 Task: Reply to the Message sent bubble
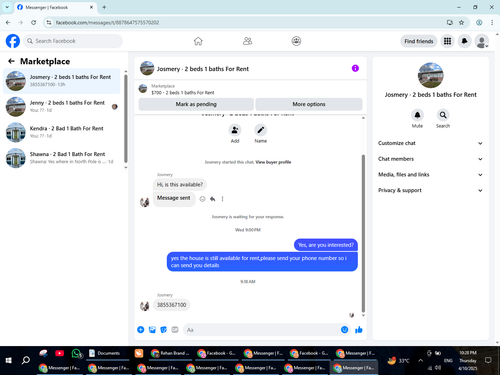(x=213, y=199)
